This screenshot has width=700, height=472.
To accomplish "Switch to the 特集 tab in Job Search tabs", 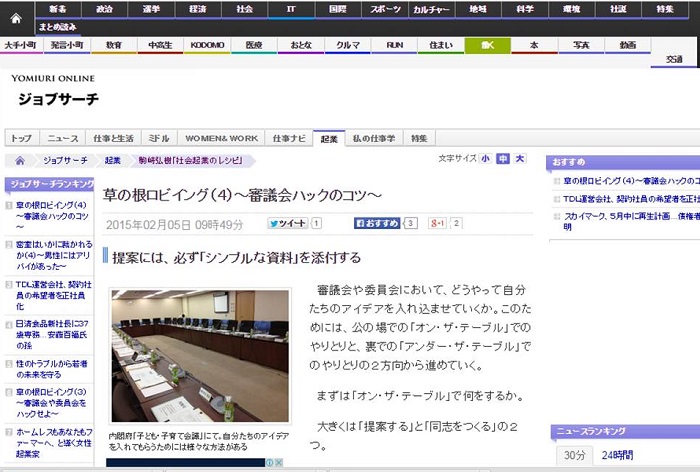I will point(419,138).
